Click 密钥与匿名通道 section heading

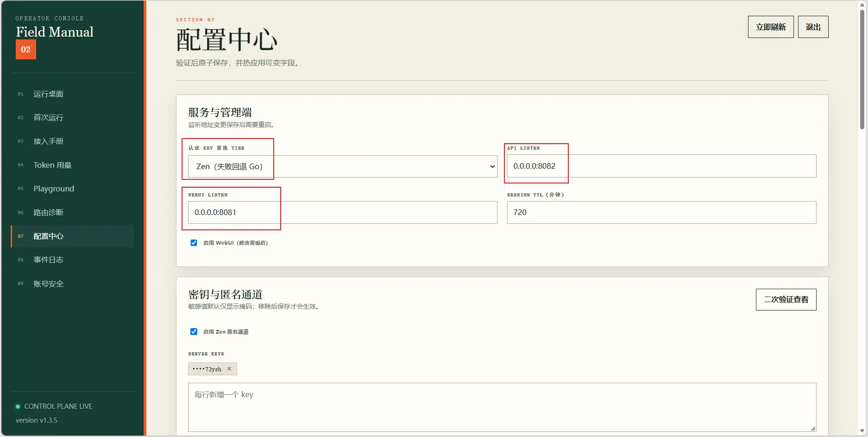click(x=225, y=294)
